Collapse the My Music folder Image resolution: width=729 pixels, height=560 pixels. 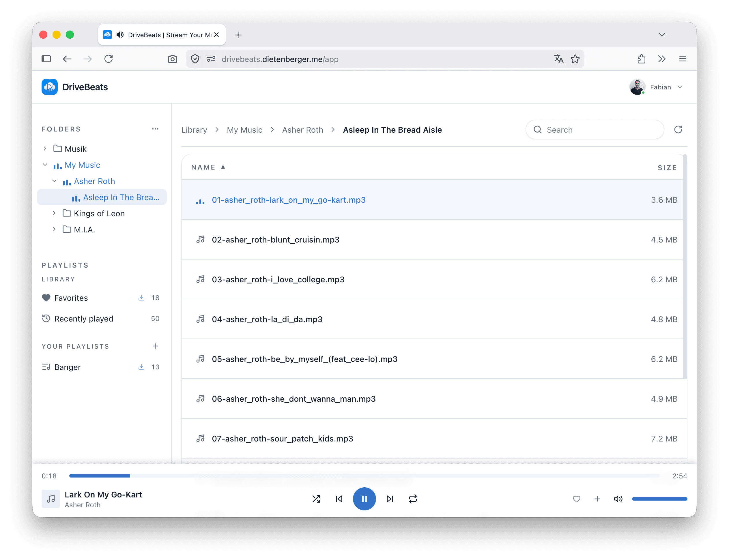tap(45, 165)
